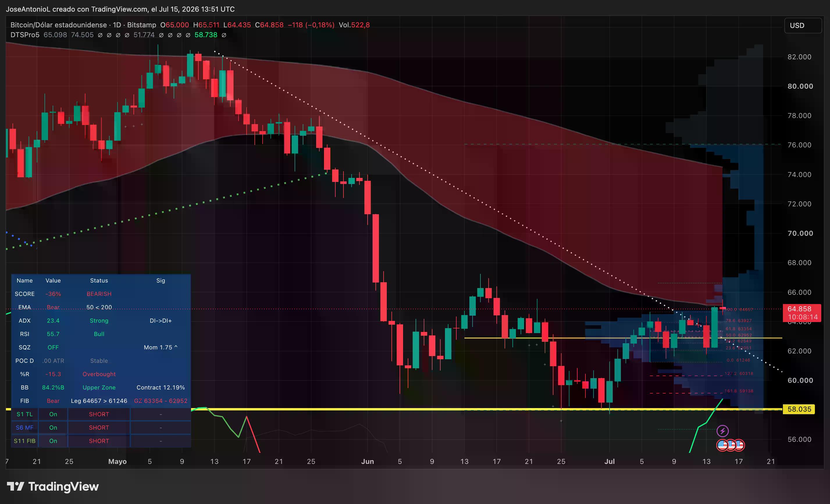Click the Bitcoin/Dólar estadounidense symbol title
Screen dimensions: 830x504
click(59, 25)
